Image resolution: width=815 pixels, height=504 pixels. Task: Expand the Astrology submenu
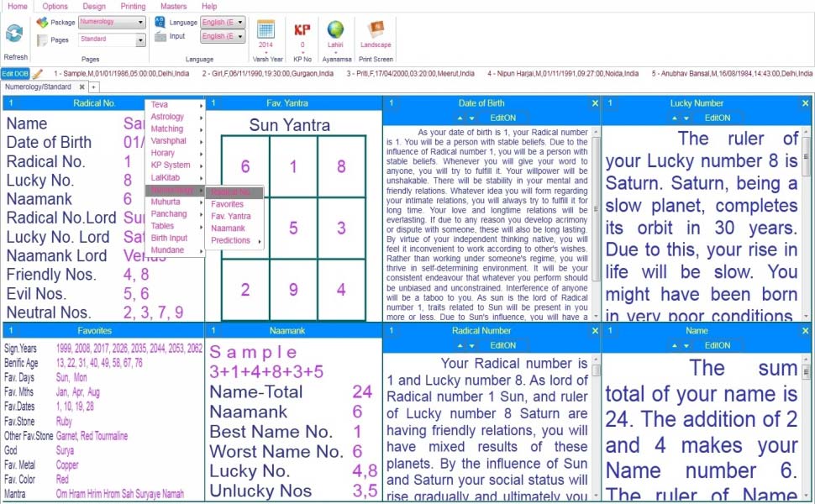pos(175,117)
